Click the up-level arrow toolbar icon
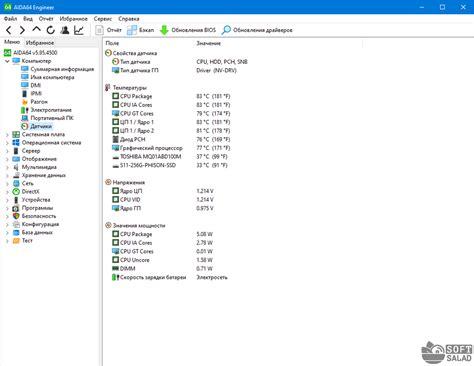The image size is (474, 366). click(x=36, y=30)
